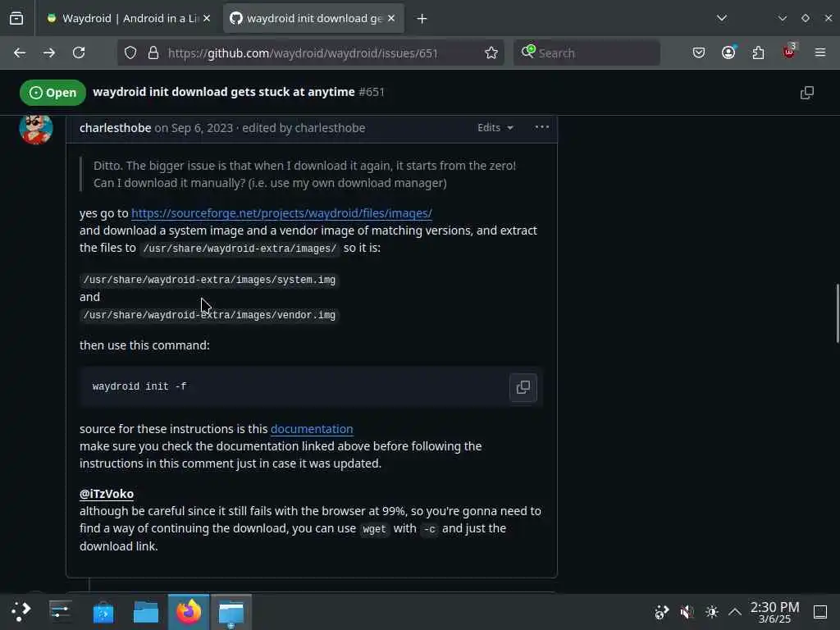Image resolution: width=840 pixels, height=630 pixels.
Task: Click the green Open issue status badge
Action: (52, 93)
